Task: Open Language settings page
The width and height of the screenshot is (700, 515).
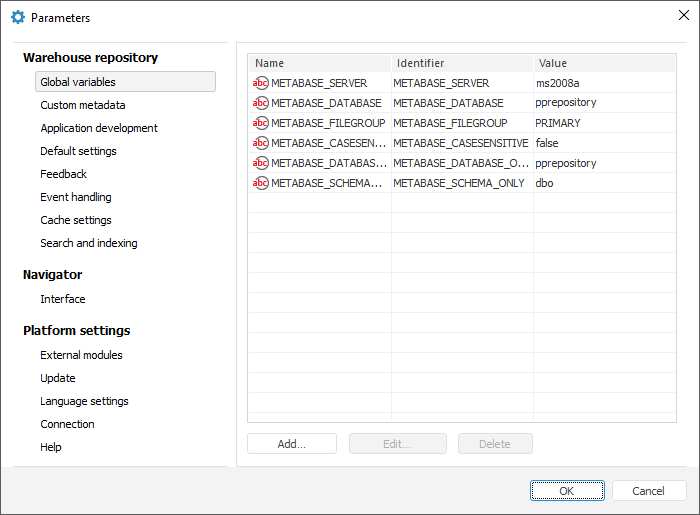Action: [84, 401]
